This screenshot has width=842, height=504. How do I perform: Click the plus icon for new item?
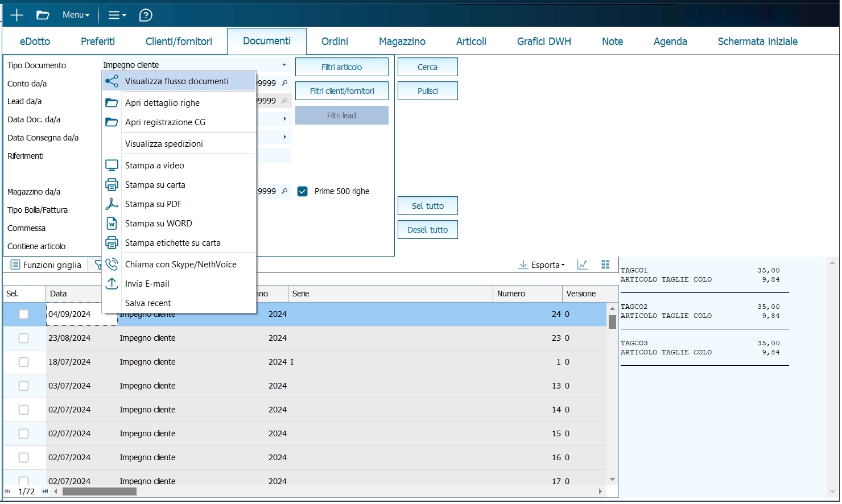(16, 15)
